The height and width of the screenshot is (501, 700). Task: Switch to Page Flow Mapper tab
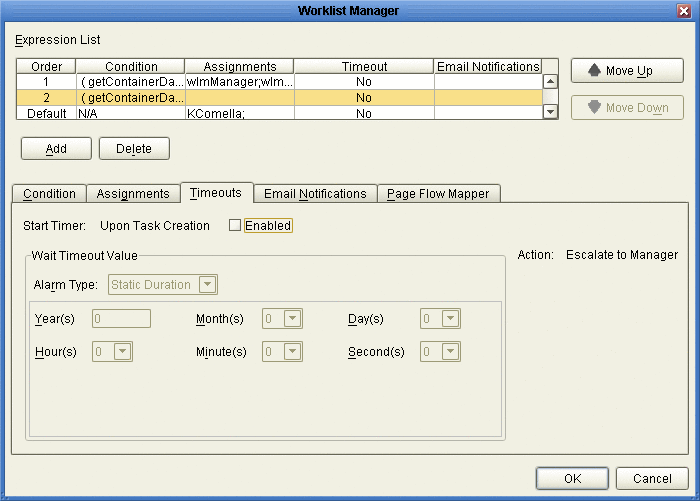(x=438, y=194)
